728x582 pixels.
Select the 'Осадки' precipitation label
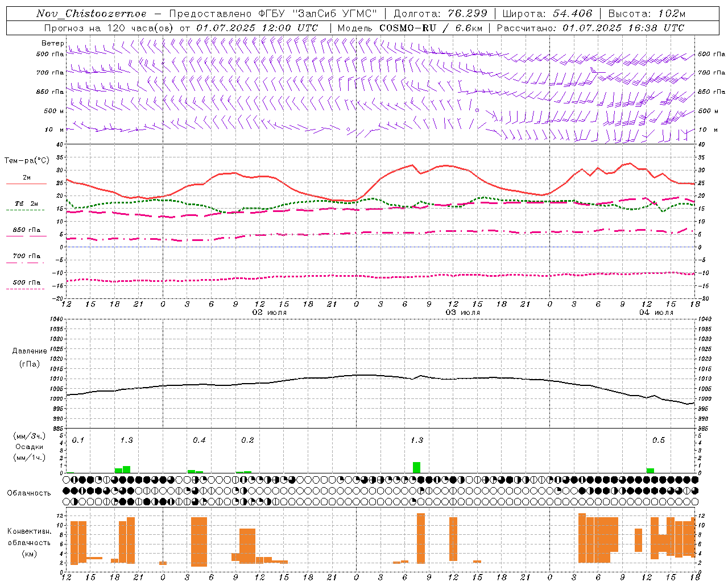tap(28, 447)
